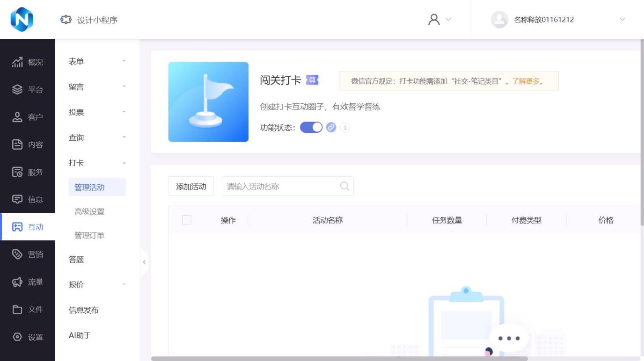Screen dimensions: 644x361
Task: Open the 概况 overview sidebar icon
Action: 17,62
